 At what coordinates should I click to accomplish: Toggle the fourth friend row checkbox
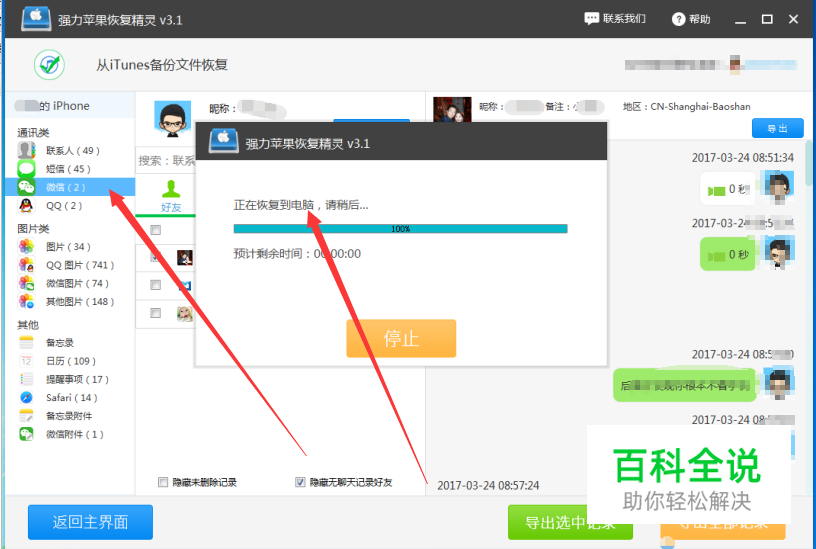[x=156, y=313]
